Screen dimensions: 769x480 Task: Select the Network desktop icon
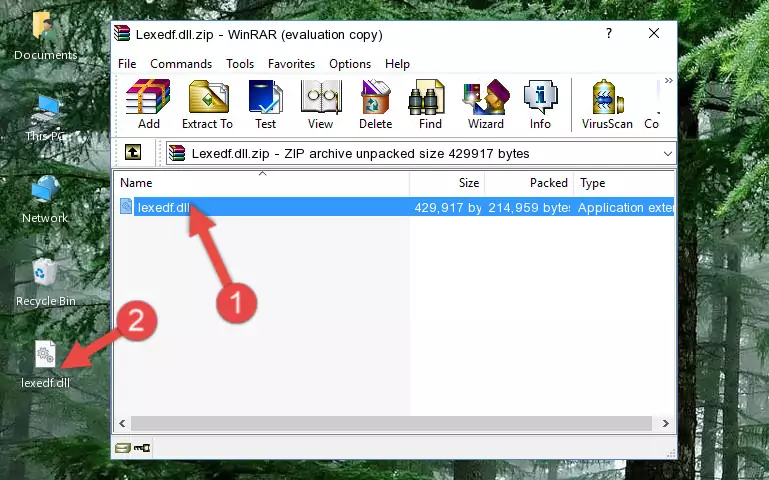tap(45, 200)
